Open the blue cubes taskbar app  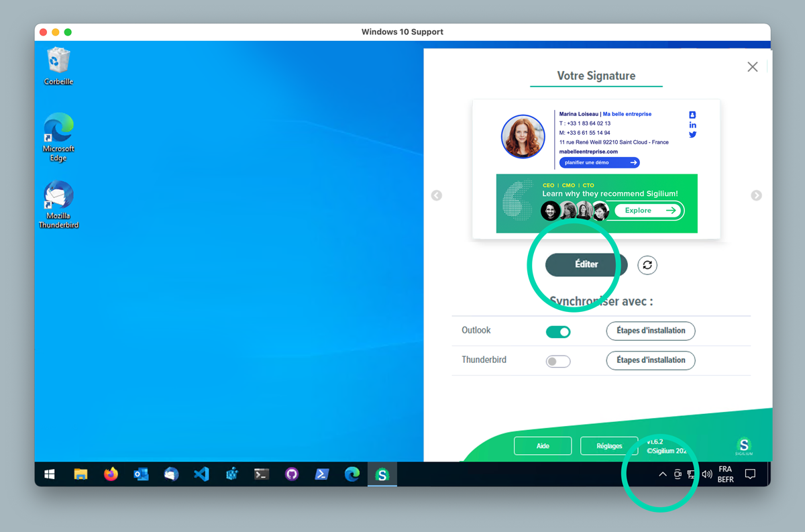pyautogui.click(x=232, y=474)
